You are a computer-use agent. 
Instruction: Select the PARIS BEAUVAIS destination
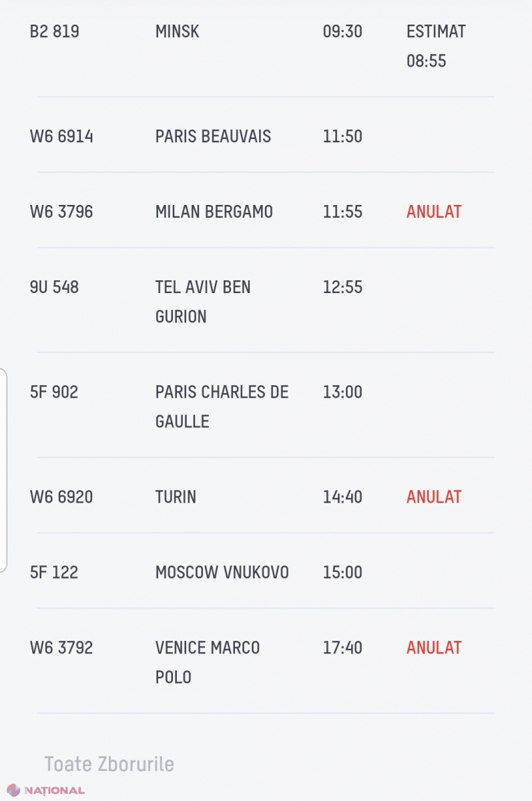point(213,136)
